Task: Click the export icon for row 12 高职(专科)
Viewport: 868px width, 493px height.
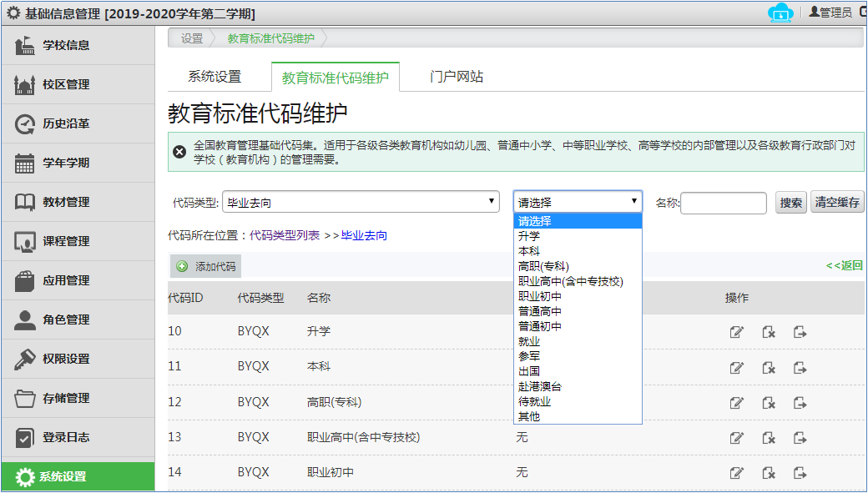Action: [x=800, y=402]
